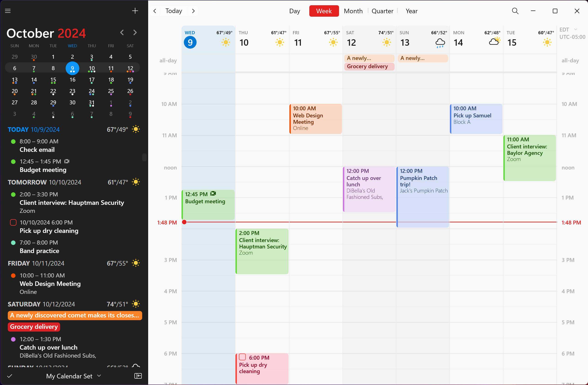Click the sidebar list scrollbar thumb
The height and width of the screenshot is (385, 588).
pos(144,157)
